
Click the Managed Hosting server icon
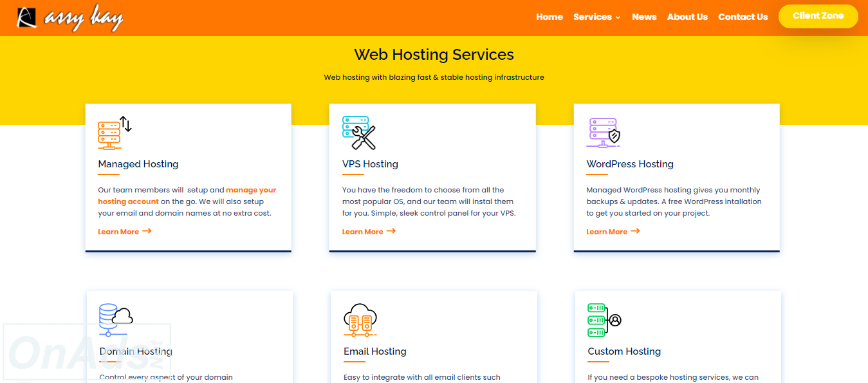click(x=114, y=133)
